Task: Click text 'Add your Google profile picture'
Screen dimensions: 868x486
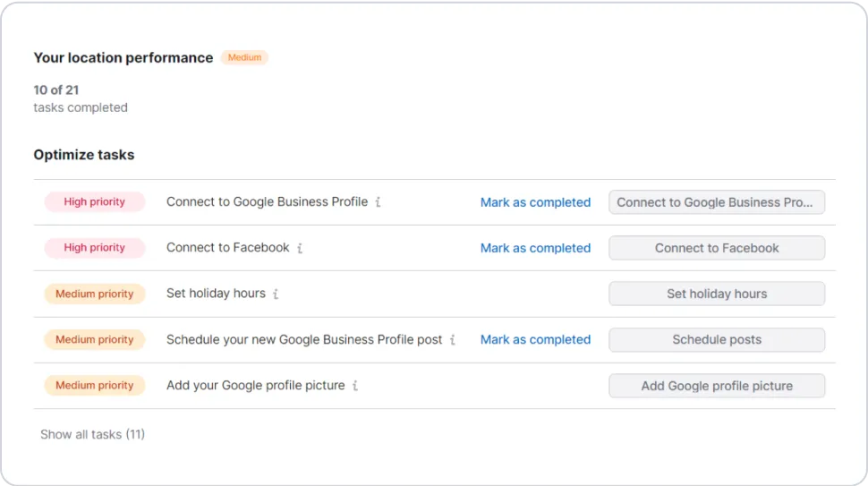Action: (x=256, y=386)
